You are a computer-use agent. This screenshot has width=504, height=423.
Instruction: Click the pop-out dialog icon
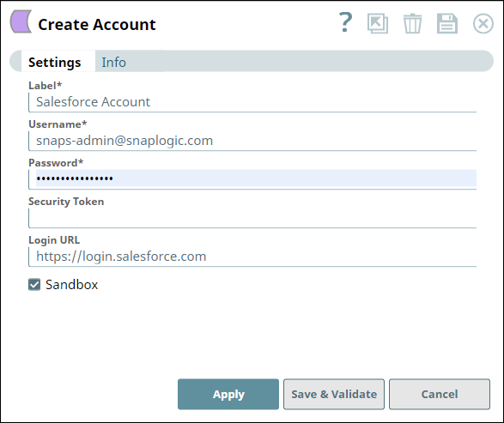click(378, 23)
